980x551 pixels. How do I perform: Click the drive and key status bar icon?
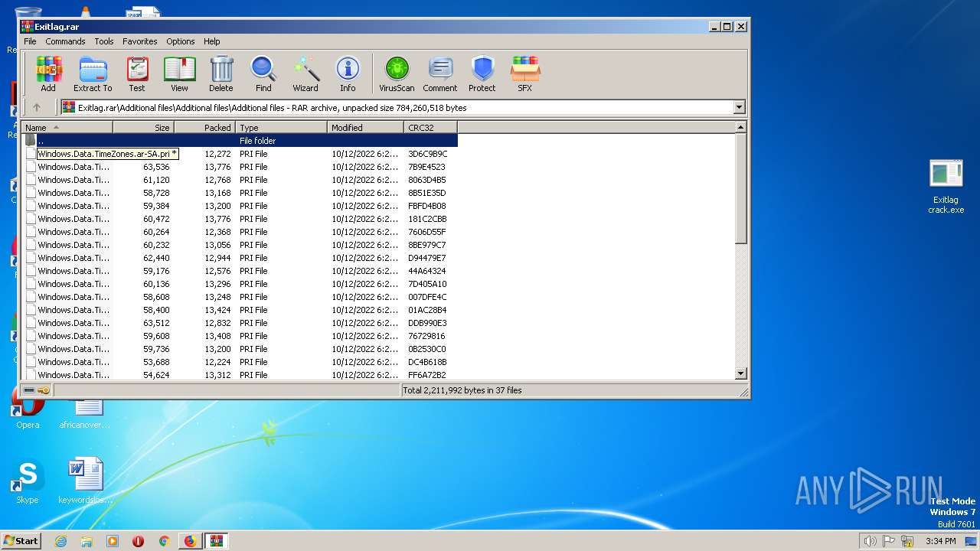point(36,390)
